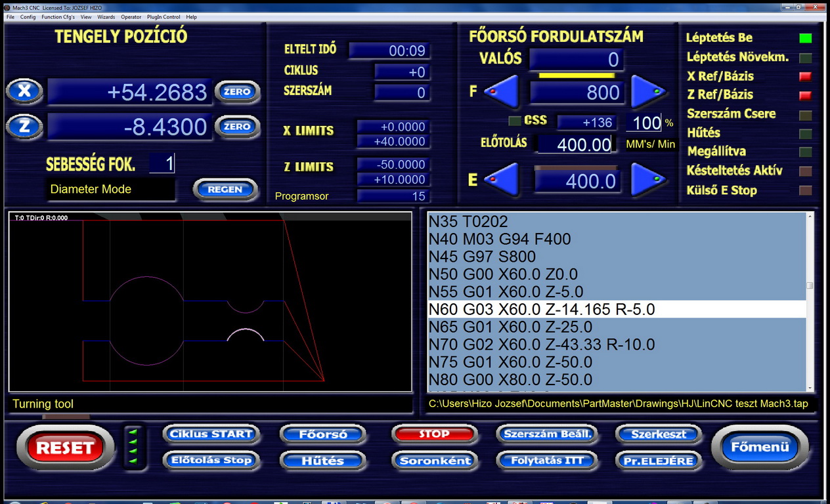
Task: Select G-code line N70 G02
Action: click(542, 345)
